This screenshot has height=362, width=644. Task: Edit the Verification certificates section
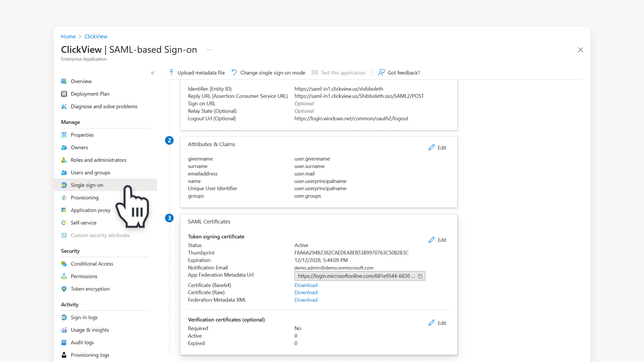point(437,323)
